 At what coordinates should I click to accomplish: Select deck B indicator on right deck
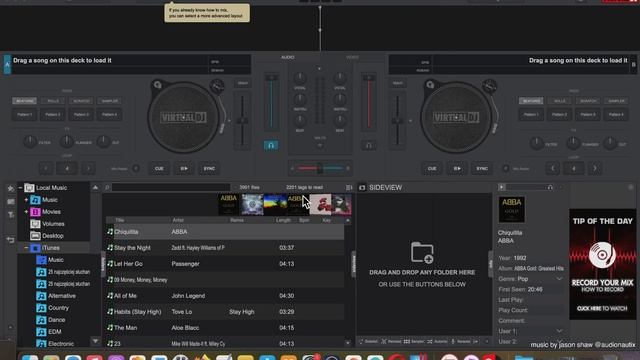pyautogui.click(x=633, y=64)
